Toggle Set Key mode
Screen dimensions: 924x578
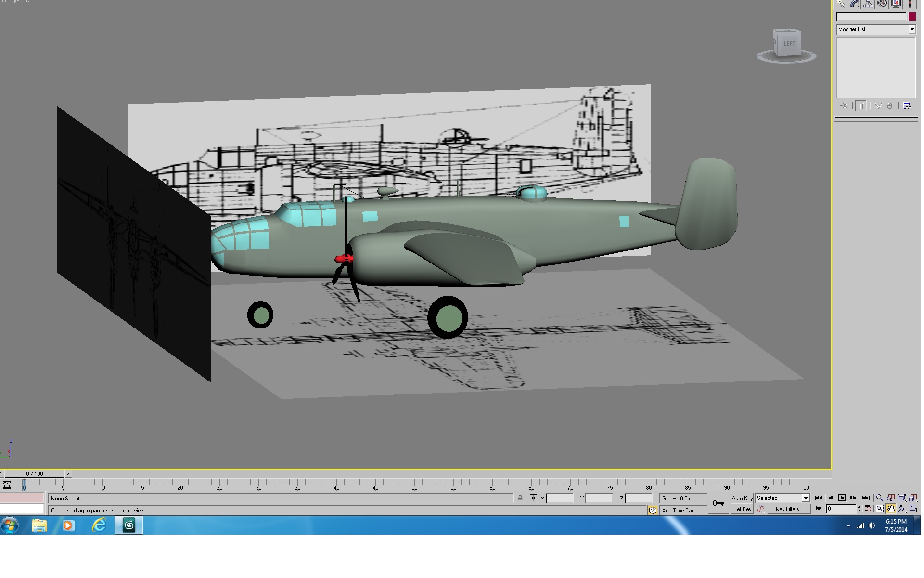click(742, 509)
